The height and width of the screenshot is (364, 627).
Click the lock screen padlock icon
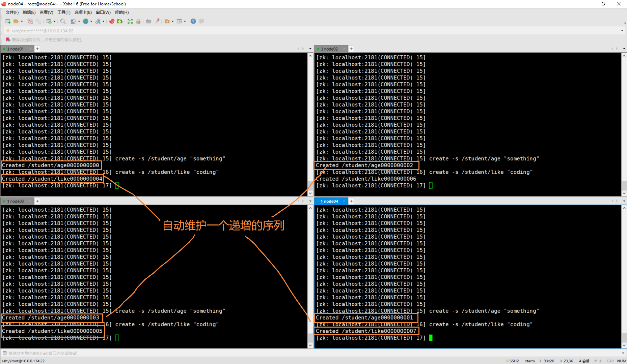pyautogui.click(x=138, y=21)
